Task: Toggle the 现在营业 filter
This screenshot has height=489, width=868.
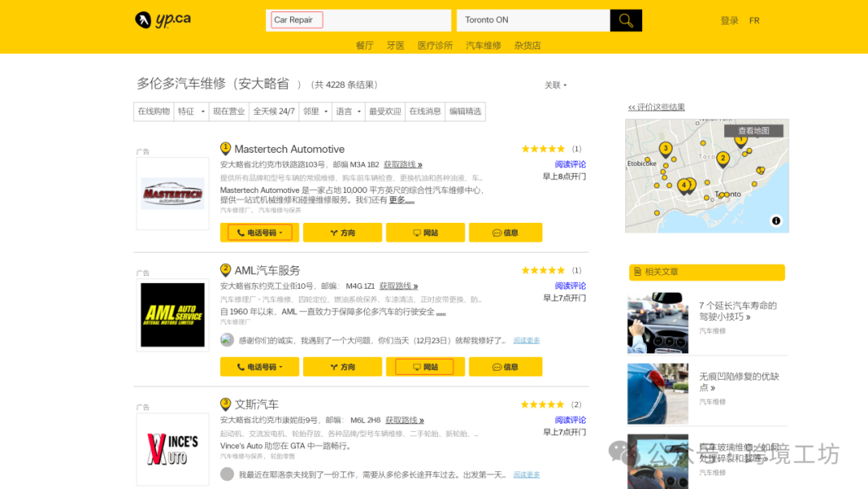Action: pyautogui.click(x=229, y=111)
